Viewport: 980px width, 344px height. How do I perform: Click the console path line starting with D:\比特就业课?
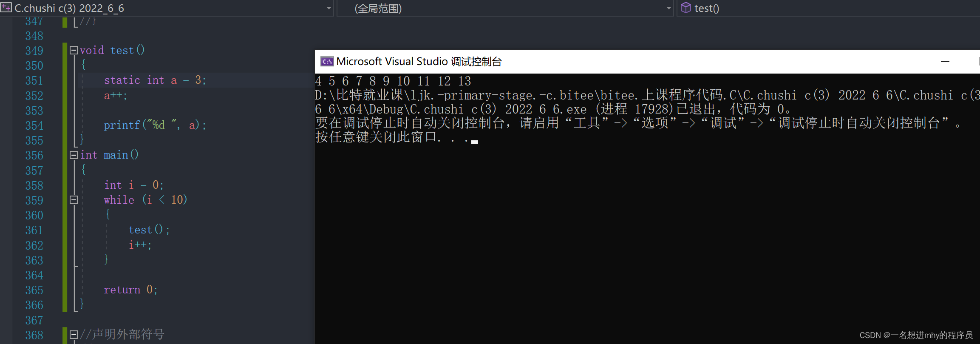647,95
